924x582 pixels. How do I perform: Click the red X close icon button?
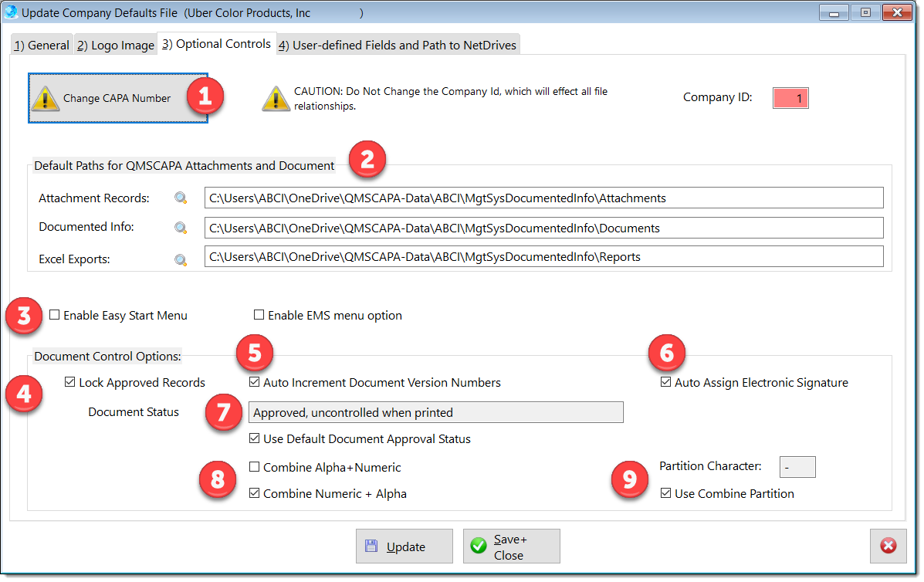tap(888, 546)
